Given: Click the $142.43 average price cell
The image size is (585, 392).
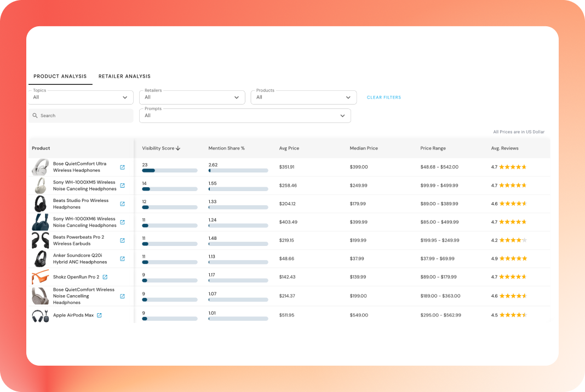Looking at the screenshot, I should (x=287, y=276).
